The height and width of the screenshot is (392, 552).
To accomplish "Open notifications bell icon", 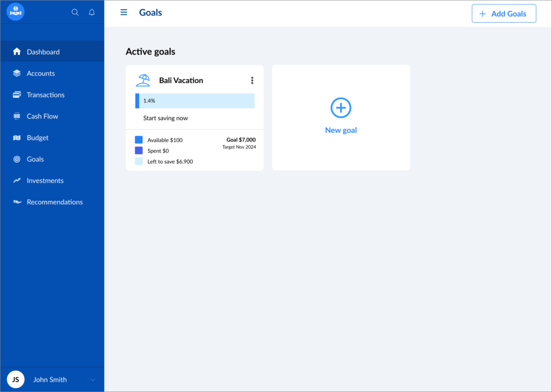I will (92, 12).
